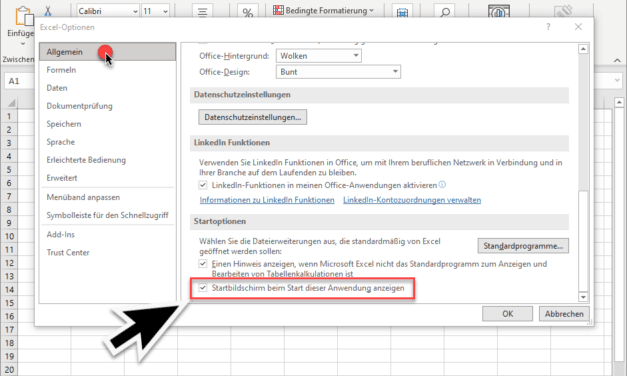Select row header 5

[x=9, y=170]
